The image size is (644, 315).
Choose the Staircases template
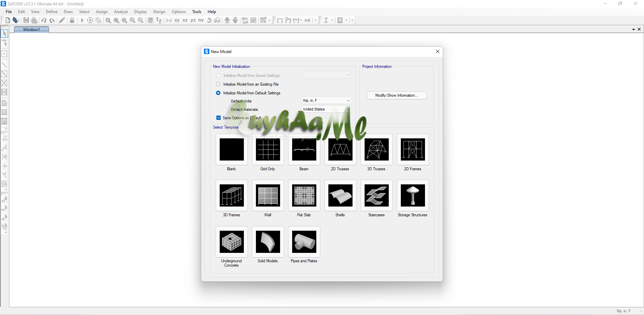tap(377, 195)
